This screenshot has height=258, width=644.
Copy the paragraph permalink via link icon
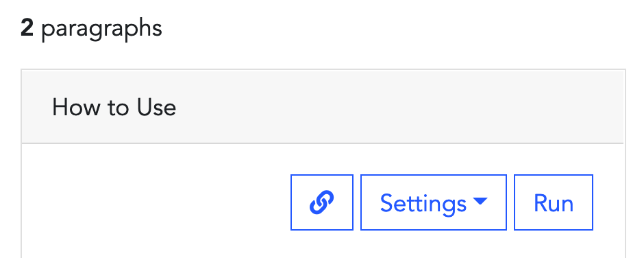[x=321, y=202]
